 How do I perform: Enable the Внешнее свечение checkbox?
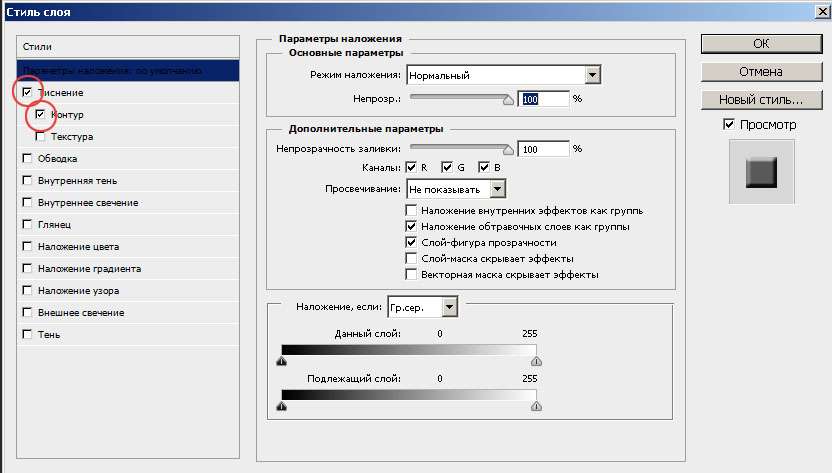click(x=27, y=312)
